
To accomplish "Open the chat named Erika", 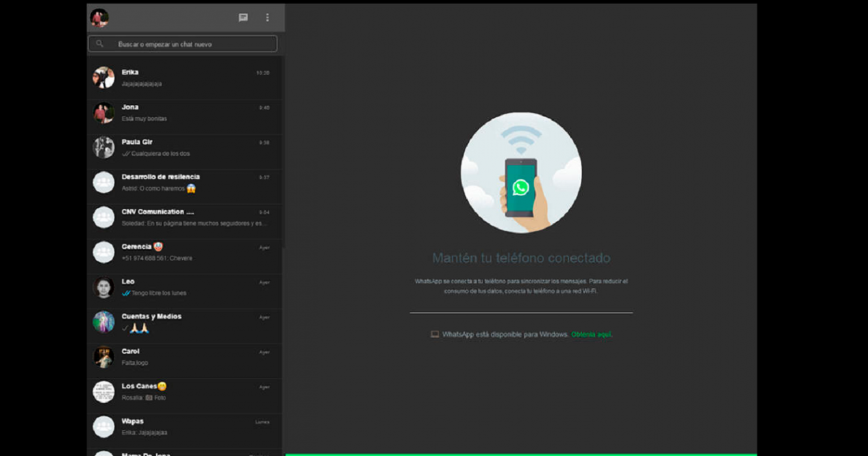I will (130, 72).
